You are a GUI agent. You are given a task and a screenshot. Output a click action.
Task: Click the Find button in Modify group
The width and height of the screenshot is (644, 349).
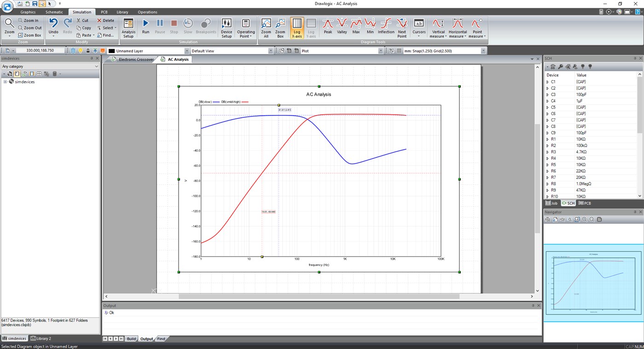click(x=106, y=35)
